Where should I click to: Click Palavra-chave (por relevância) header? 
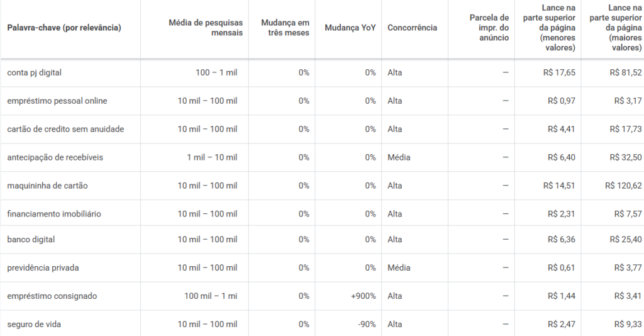pyautogui.click(x=64, y=28)
